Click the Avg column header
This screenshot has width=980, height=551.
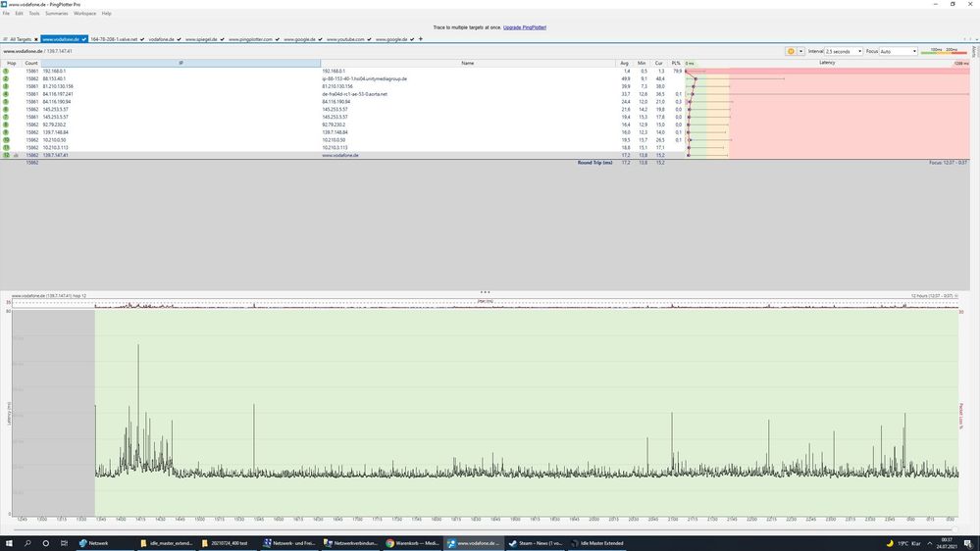coord(624,63)
